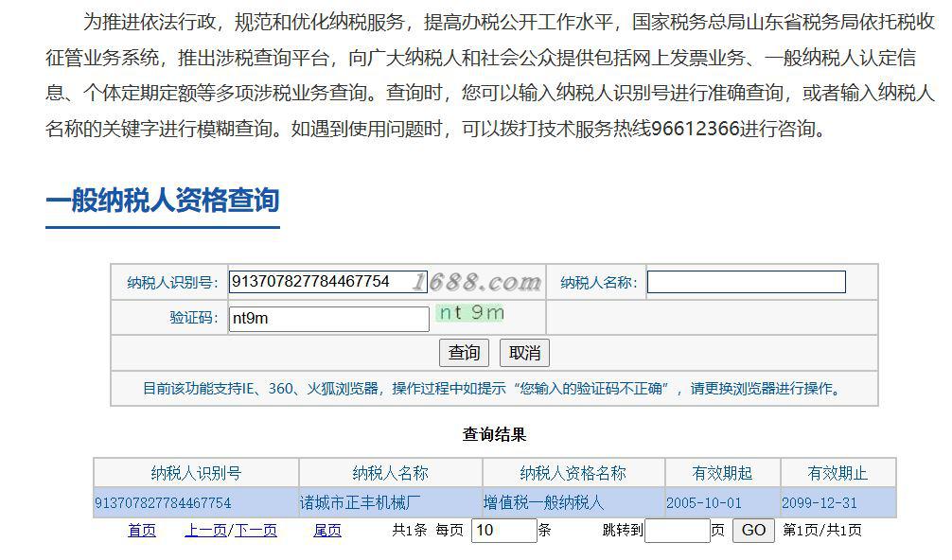Click the 纳税人识别号 column header
Image resolution: width=952 pixels, height=560 pixels.
[196, 473]
